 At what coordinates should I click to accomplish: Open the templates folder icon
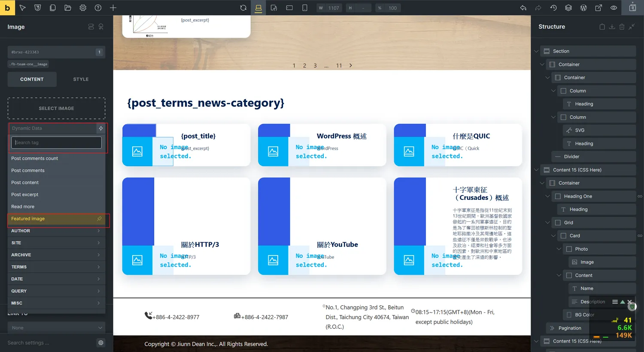pos(68,8)
